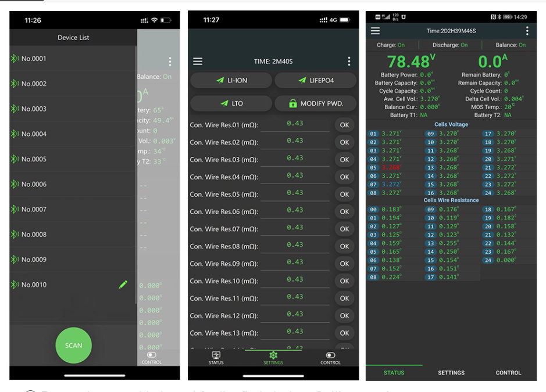Switch to CONTROL tab on Android screen
The image size is (546, 392).
(508, 373)
